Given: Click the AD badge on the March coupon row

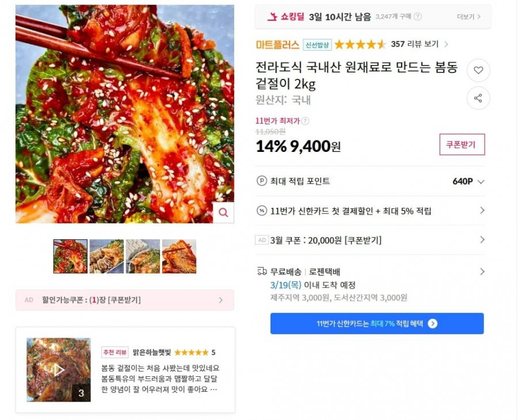Looking at the screenshot, I should pos(261,240).
